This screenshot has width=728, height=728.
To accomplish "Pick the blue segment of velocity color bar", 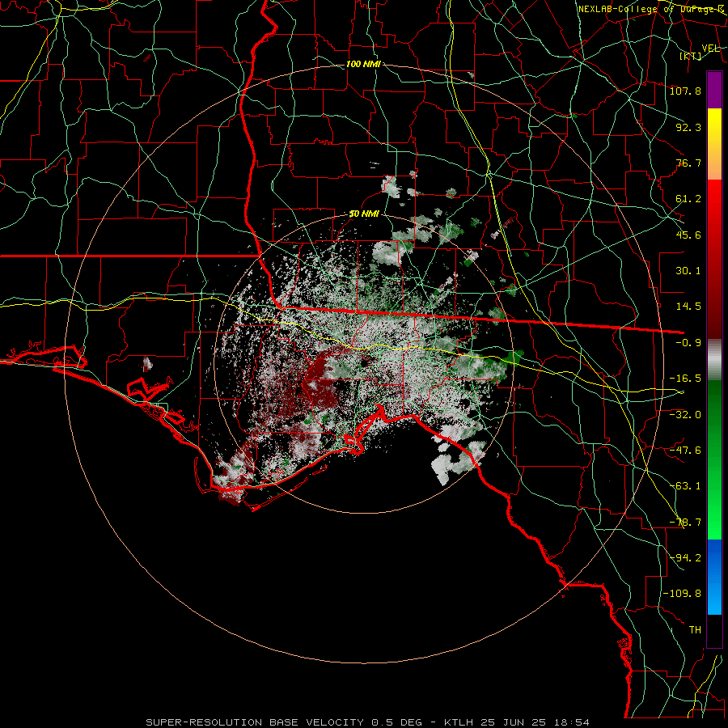I will (x=714, y=576).
